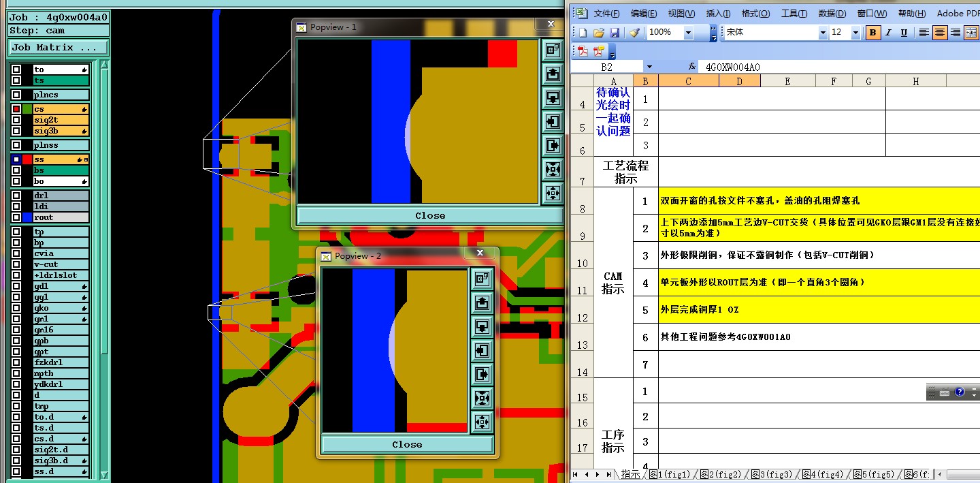Image resolution: width=980 pixels, height=483 pixels.
Task: Click the top icon in Popview 2 toolbar
Action: coord(482,279)
